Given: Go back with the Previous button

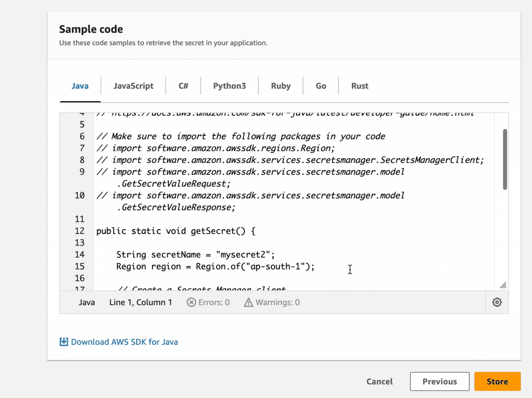Looking at the screenshot, I should pos(440,382).
